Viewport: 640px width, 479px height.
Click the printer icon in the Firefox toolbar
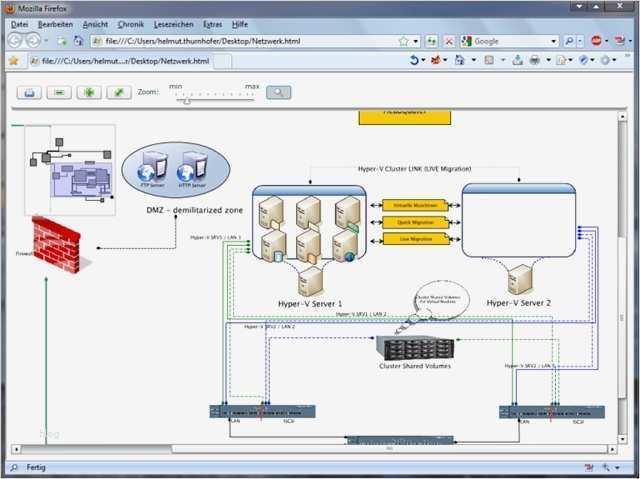[x=534, y=61]
